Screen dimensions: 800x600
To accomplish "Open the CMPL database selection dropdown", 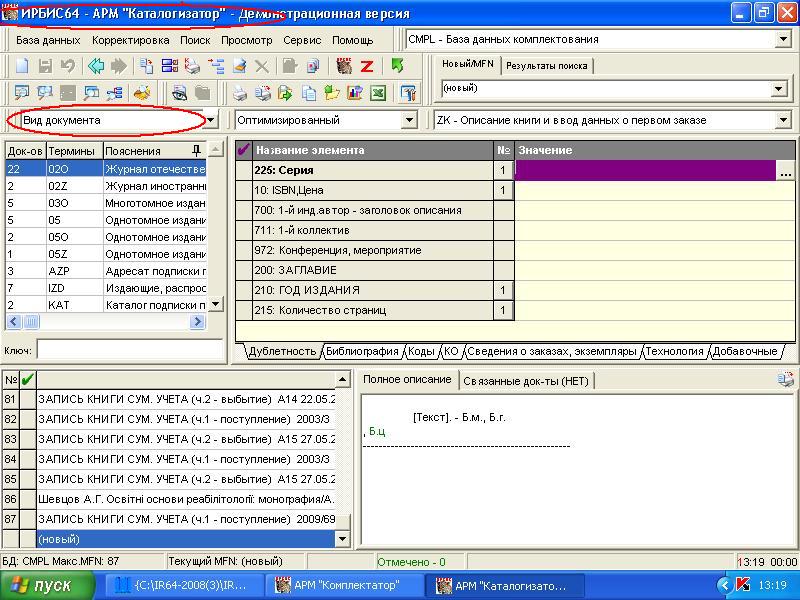I will [x=783, y=39].
